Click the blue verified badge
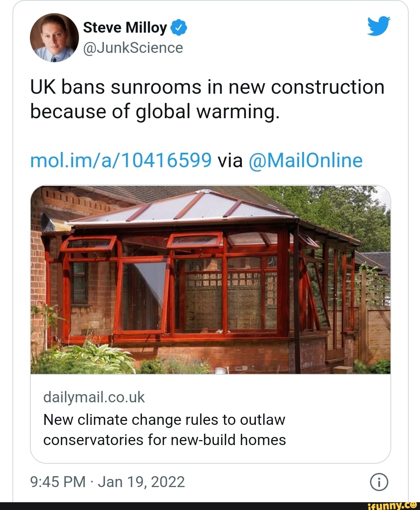Image resolution: width=420 pixels, height=510 pixels. coord(178,28)
